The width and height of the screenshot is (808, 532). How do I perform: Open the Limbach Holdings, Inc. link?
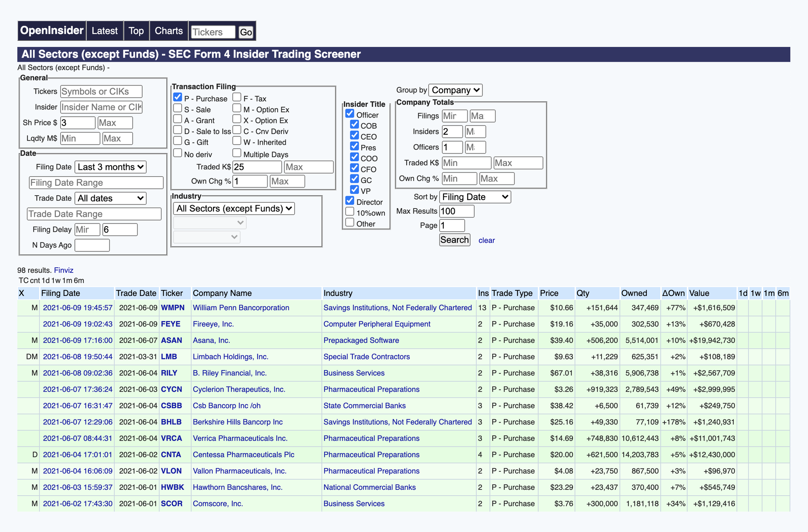pos(231,357)
